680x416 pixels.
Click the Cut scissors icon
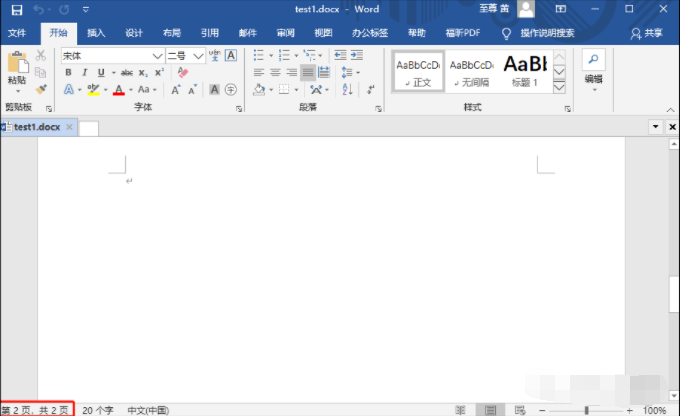pyautogui.click(x=41, y=55)
